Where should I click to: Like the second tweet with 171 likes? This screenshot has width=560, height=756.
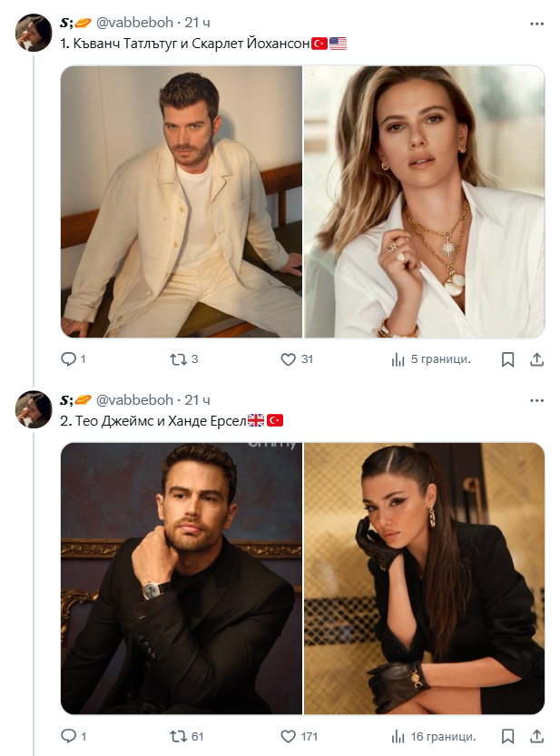[289, 736]
